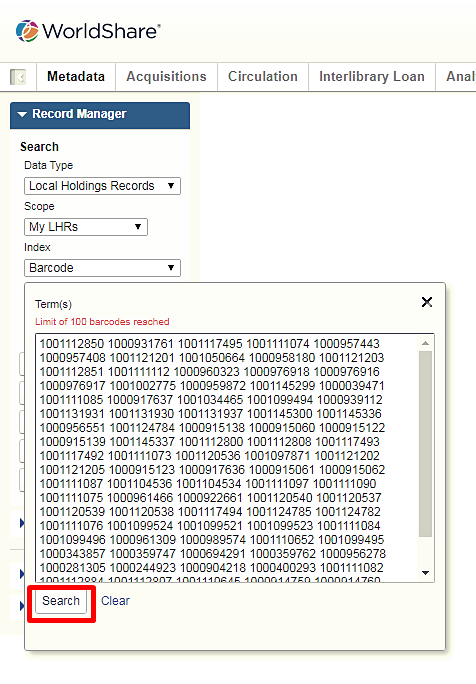Click the Clear link
This screenshot has width=476, height=684.
click(115, 601)
